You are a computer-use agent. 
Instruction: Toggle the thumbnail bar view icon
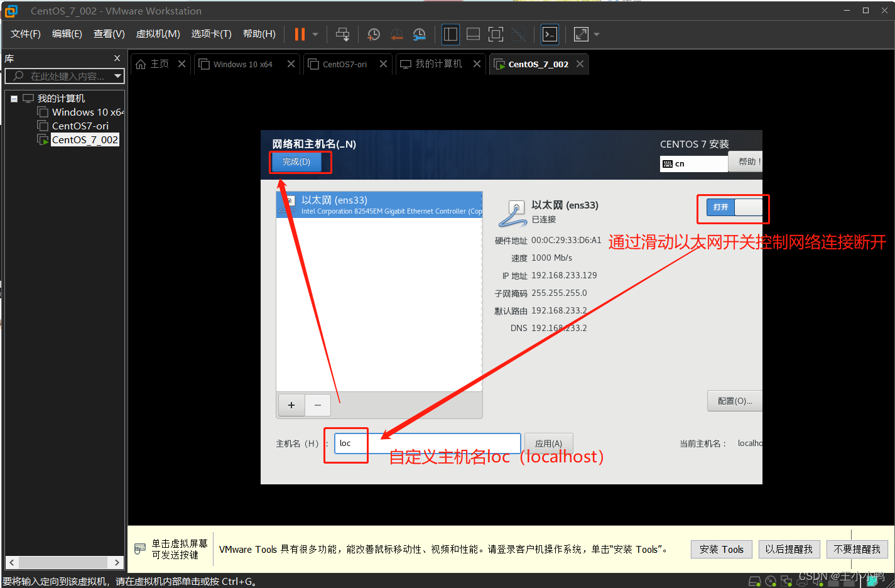tap(474, 35)
